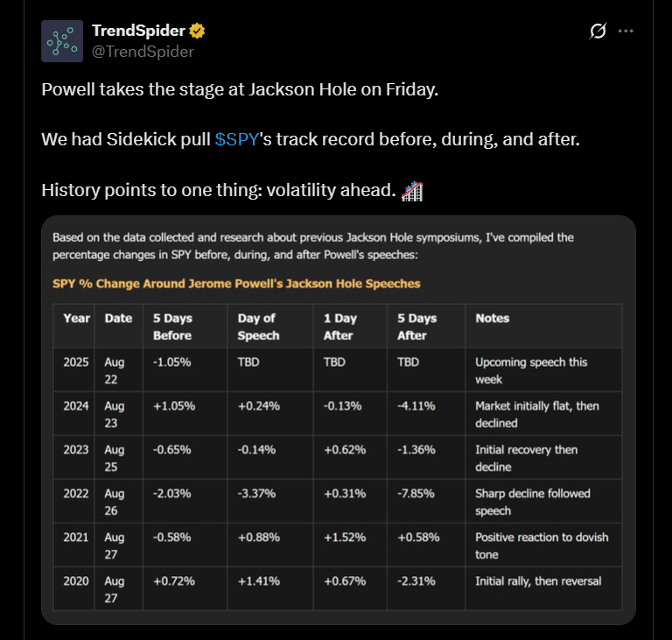This screenshot has width=672, height=640.
Task: Click the 'Positive reaction to dovish tone' note
Action: tap(542, 545)
